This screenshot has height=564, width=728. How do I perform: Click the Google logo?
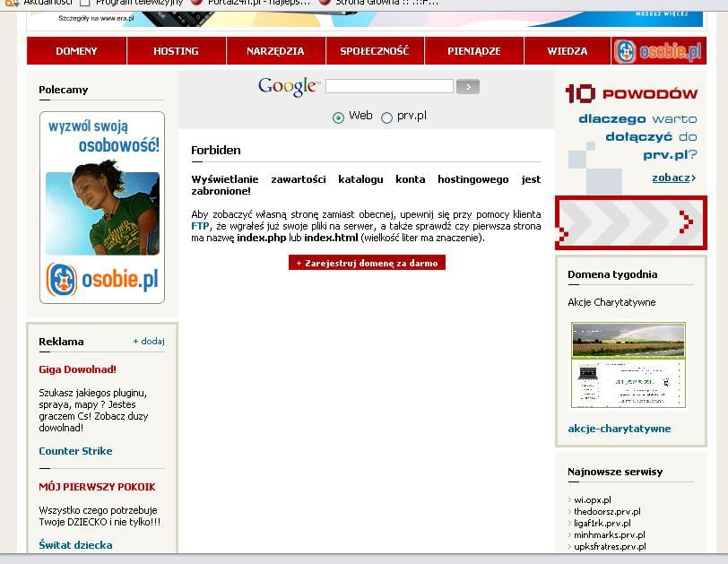pyautogui.click(x=289, y=86)
